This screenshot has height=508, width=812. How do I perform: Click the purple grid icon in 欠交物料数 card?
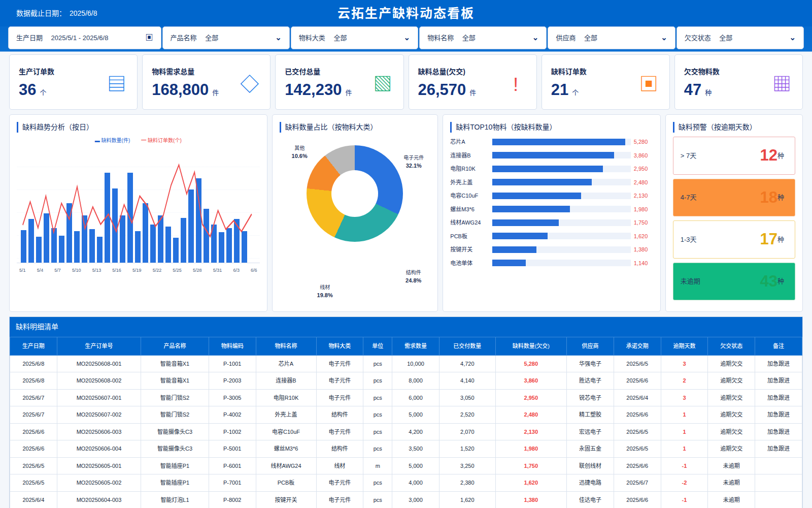click(x=782, y=84)
